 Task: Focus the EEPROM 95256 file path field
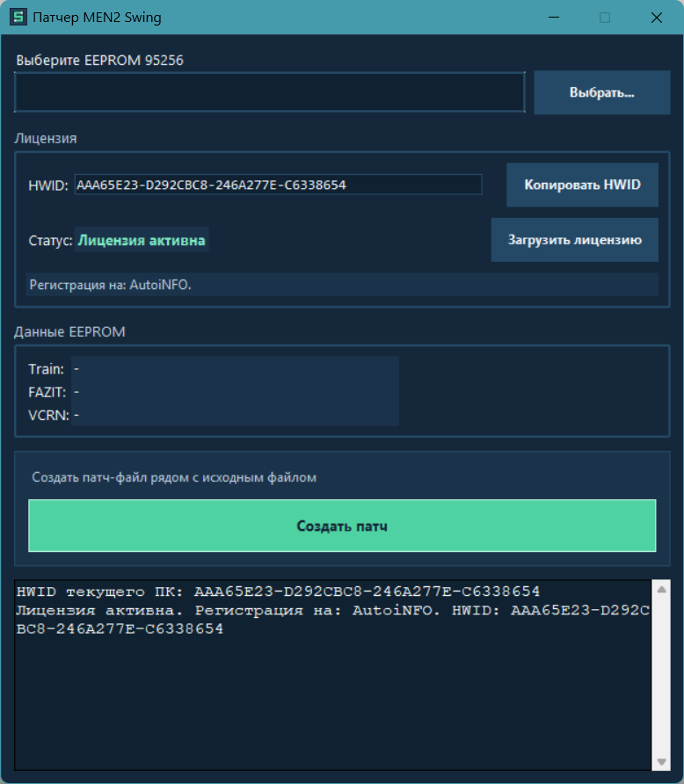coord(269,92)
